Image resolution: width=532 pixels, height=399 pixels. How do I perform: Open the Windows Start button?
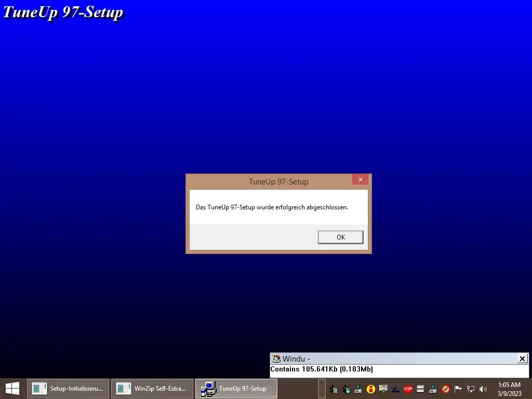(12, 389)
